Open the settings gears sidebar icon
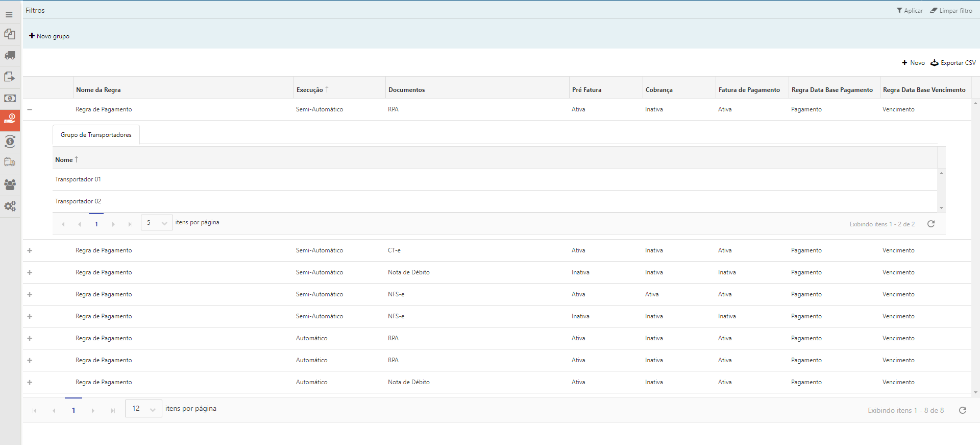The height and width of the screenshot is (445, 980). [x=10, y=206]
